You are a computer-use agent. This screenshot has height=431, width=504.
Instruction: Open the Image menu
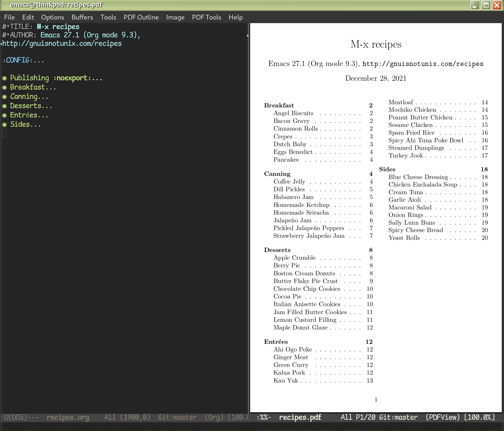[175, 17]
